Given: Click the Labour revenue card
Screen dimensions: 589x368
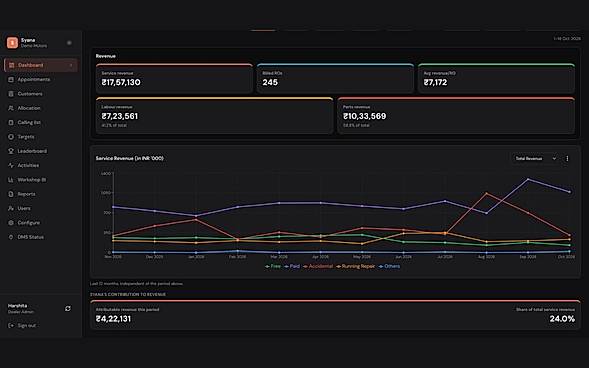Looking at the screenshot, I should click(x=214, y=116).
